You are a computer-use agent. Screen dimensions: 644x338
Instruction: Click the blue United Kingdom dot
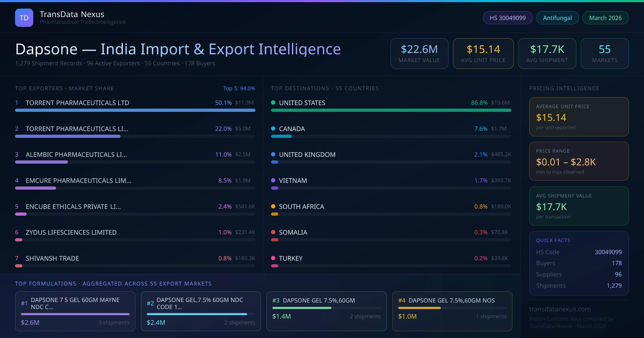click(x=273, y=154)
